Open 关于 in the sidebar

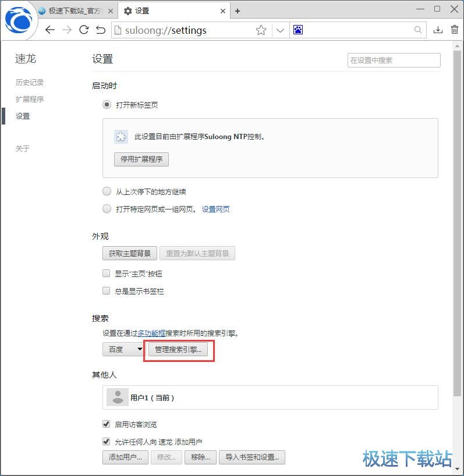[23, 148]
